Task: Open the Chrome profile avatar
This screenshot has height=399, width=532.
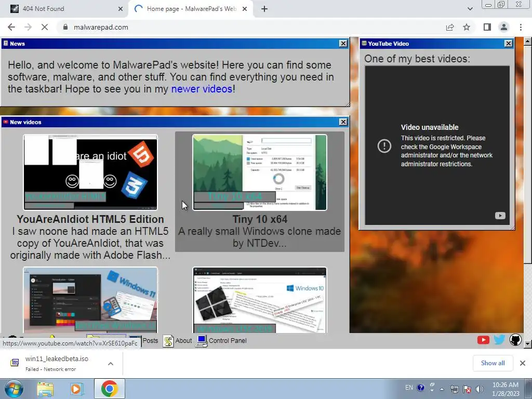Action: pos(504,27)
